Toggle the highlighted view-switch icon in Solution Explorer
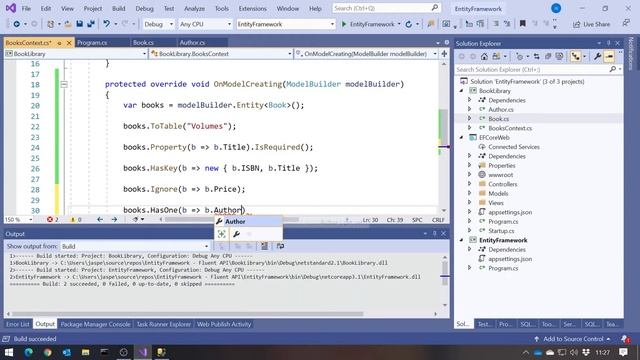Image resolution: width=640 pixels, height=360 pixels. point(576,57)
